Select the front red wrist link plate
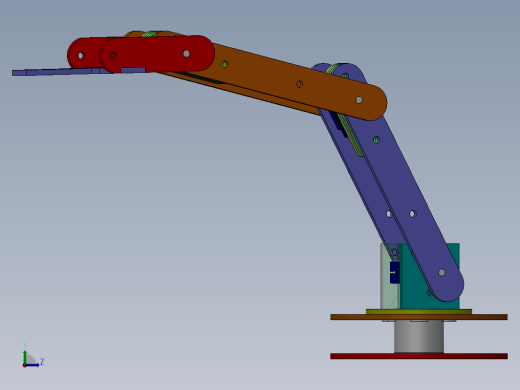The image size is (520, 390). (157, 54)
